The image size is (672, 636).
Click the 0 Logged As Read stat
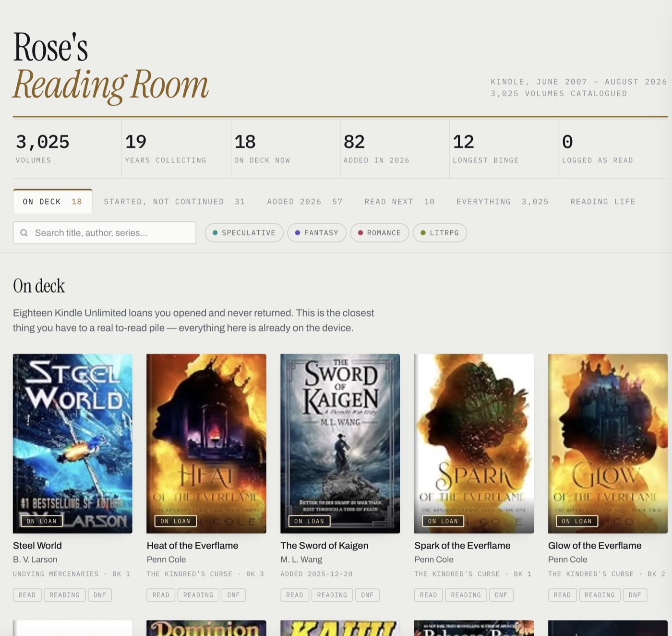(613, 149)
